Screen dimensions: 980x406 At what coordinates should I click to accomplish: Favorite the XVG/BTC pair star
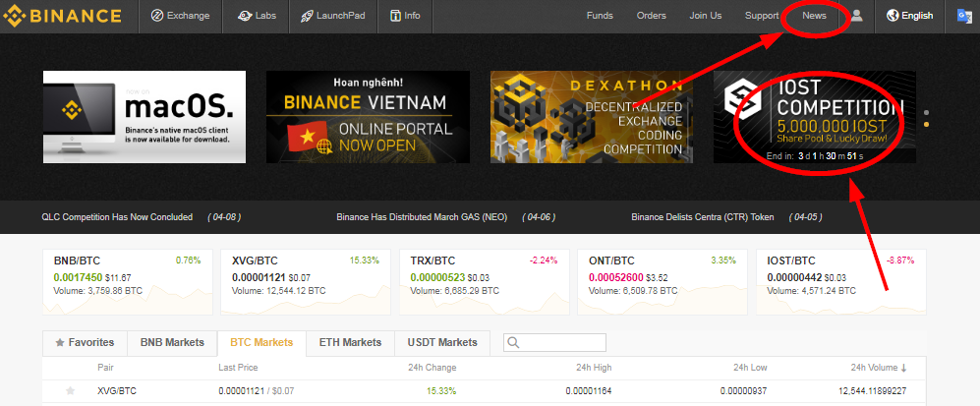[x=71, y=391]
